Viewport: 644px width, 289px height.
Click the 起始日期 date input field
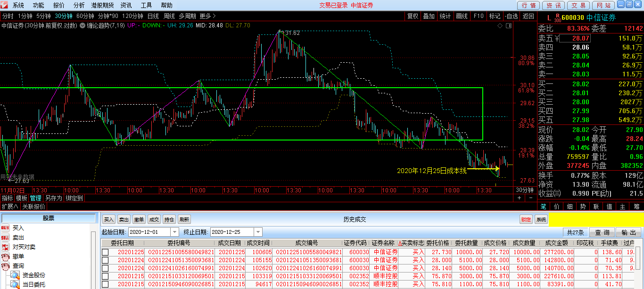tap(149, 232)
